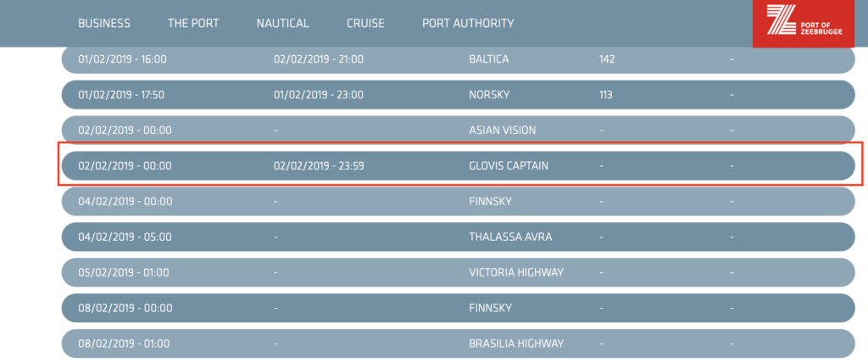This screenshot has height=363, width=868.
Task: Click departure time 02/02/2019 - 23:59
Action: 319,165
